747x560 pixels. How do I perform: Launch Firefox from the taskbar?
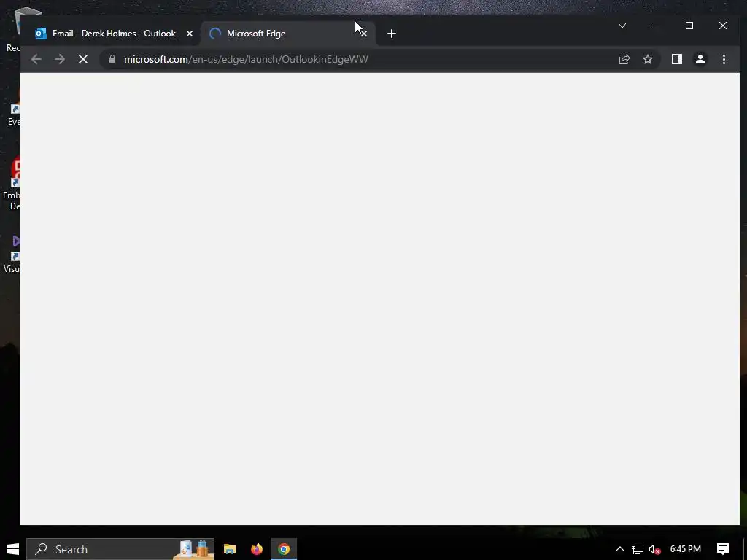(257, 549)
